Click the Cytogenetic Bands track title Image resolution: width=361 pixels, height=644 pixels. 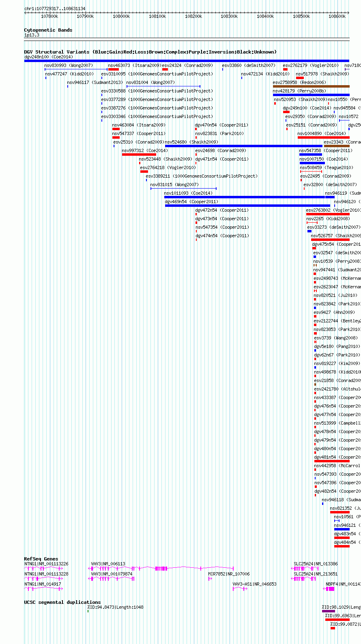click(48, 30)
